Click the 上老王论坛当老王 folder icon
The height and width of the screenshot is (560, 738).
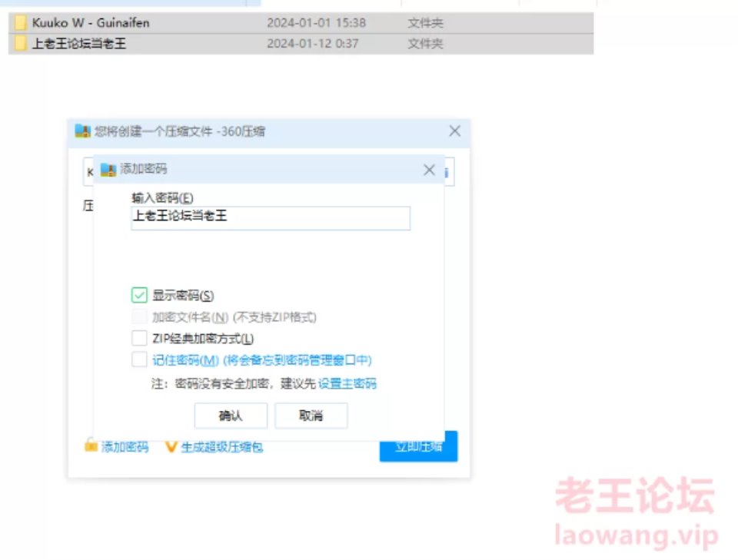(20, 43)
